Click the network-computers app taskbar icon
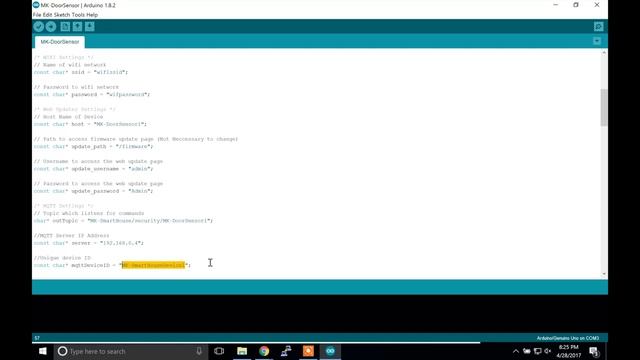The width and height of the screenshot is (640, 360). click(x=286, y=351)
